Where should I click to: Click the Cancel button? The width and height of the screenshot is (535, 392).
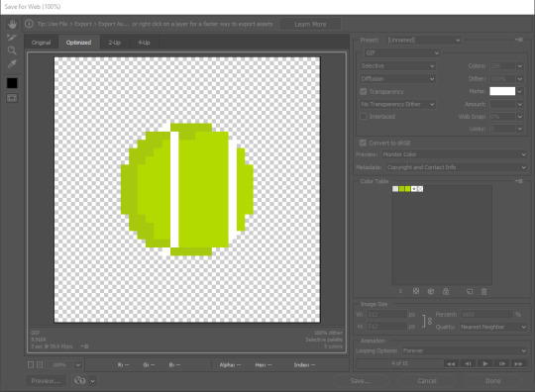tap(427, 381)
